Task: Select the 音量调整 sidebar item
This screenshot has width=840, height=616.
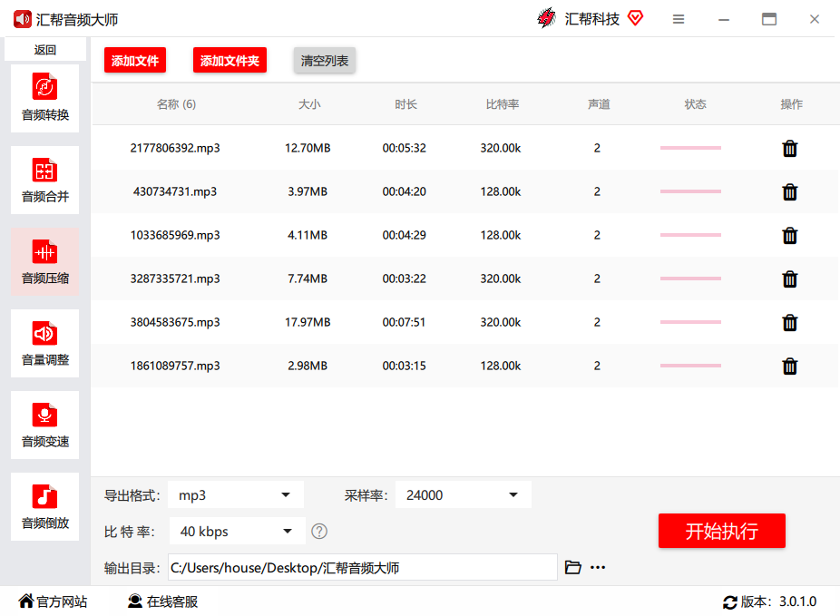Action: point(45,343)
